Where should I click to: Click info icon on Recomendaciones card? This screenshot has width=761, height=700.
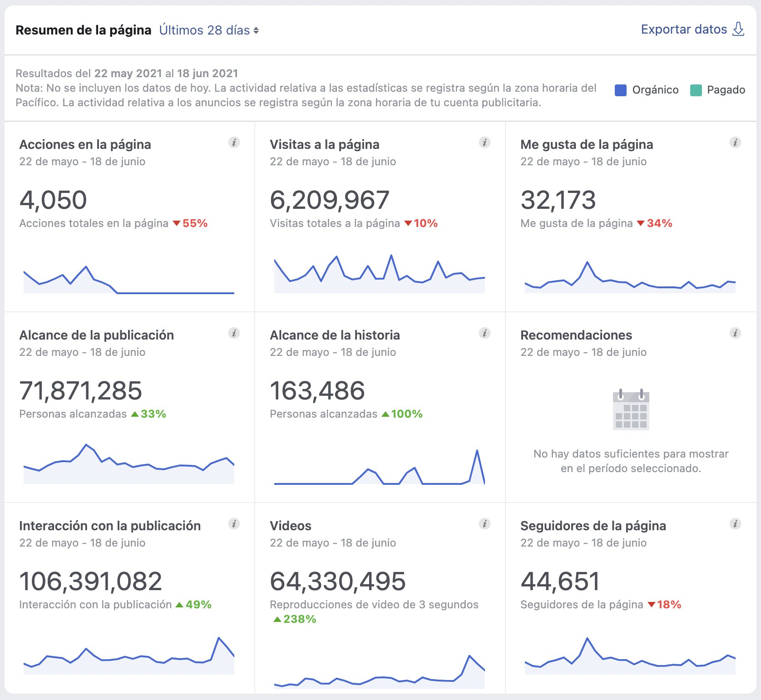coord(735,333)
